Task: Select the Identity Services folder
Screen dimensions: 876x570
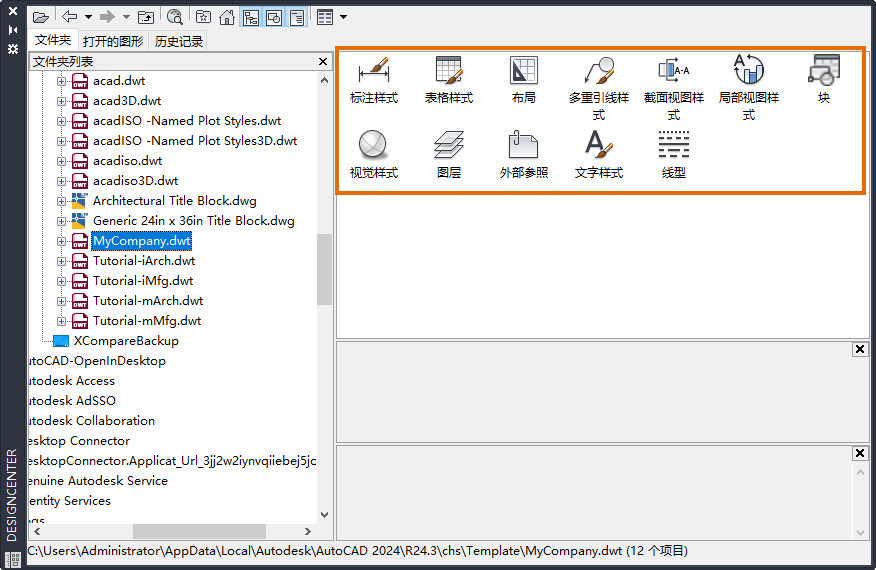Action: point(70,501)
